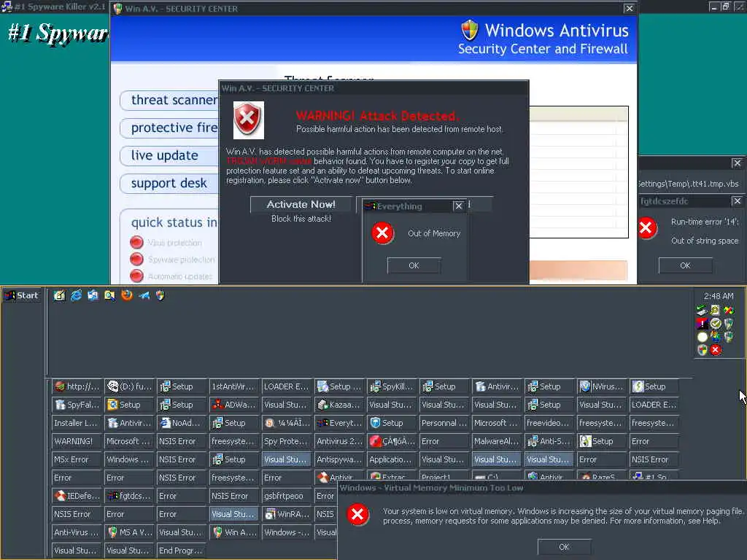This screenshot has width=747, height=560.
Task: Click the yellow magnifier tray icon
Action: (716, 311)
